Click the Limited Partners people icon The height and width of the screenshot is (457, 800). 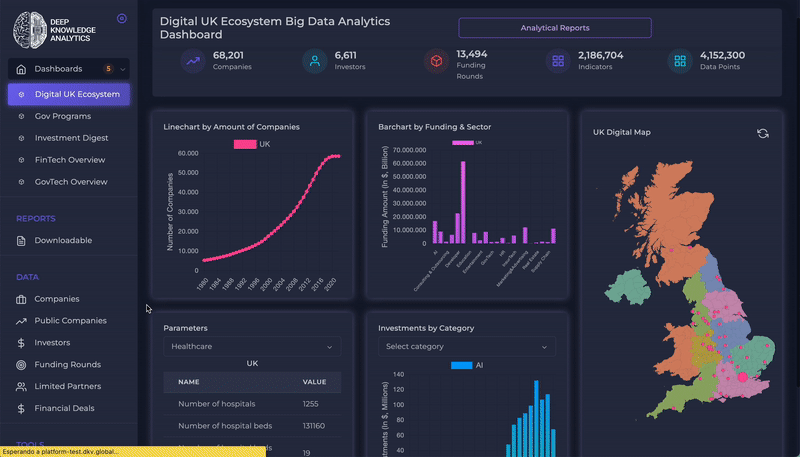21,387
